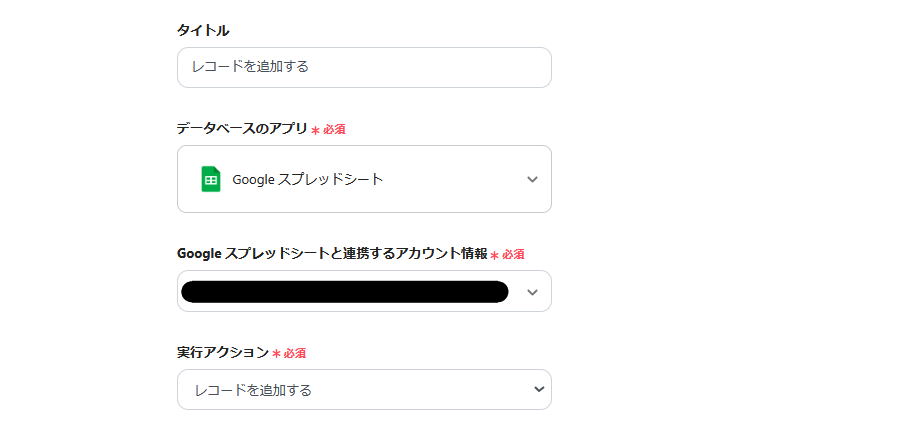Click the Google スプレッドシートと連携するアカウント情報 label
The height and width of the screenshot is (435, 897).
point(332,254)
